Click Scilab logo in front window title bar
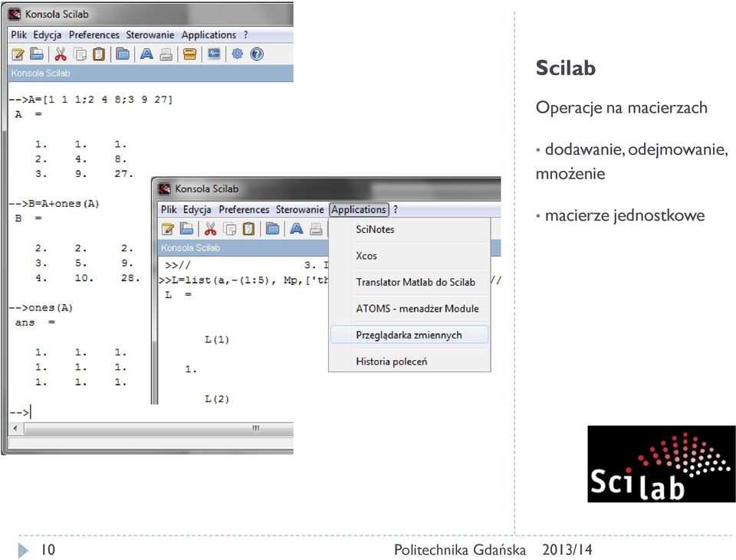 165,188
